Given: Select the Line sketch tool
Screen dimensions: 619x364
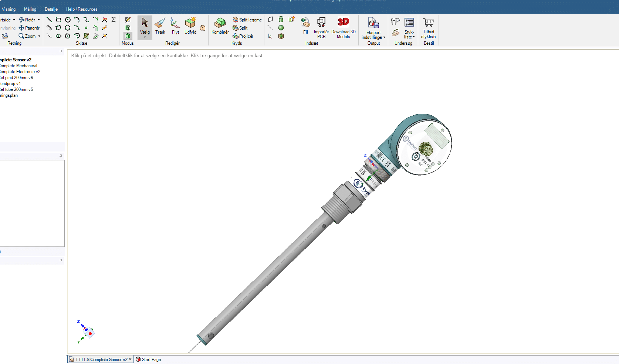Looking at the screenshot, I should tap(49, 20).
